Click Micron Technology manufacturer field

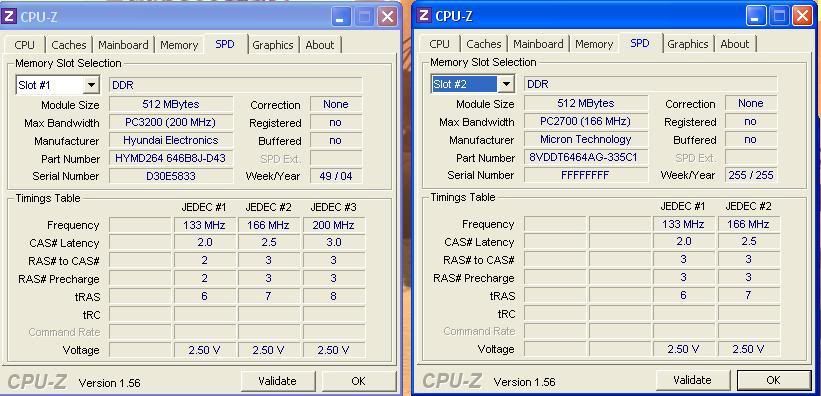pos(585,139)
